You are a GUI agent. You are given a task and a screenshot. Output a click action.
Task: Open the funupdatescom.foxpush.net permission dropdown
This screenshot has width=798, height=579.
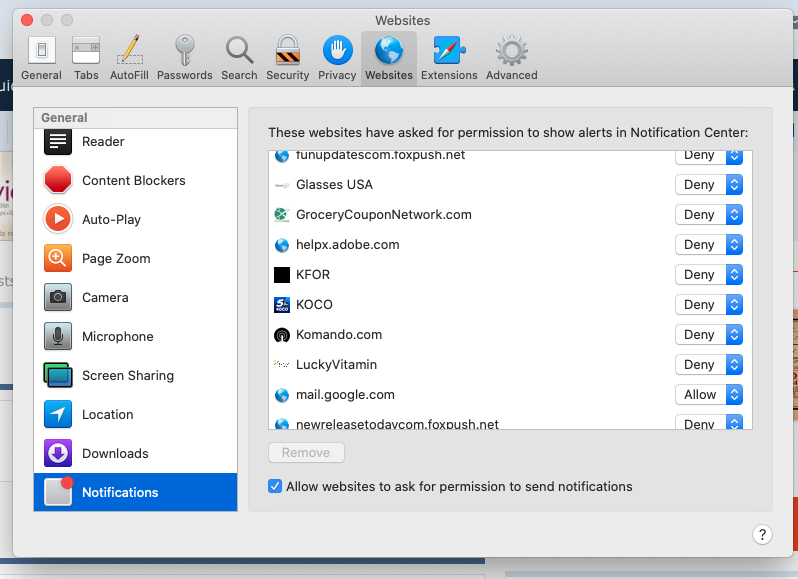coord(708,157)
